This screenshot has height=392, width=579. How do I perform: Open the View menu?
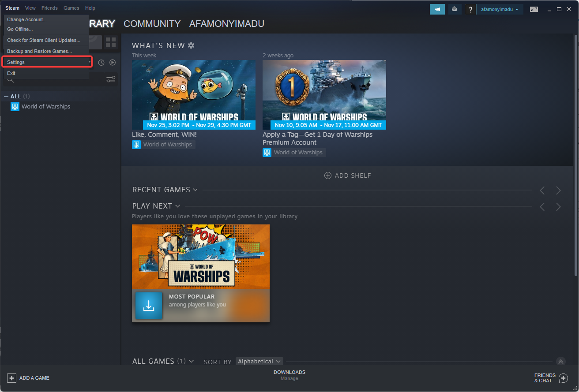(x=30, y=8)
